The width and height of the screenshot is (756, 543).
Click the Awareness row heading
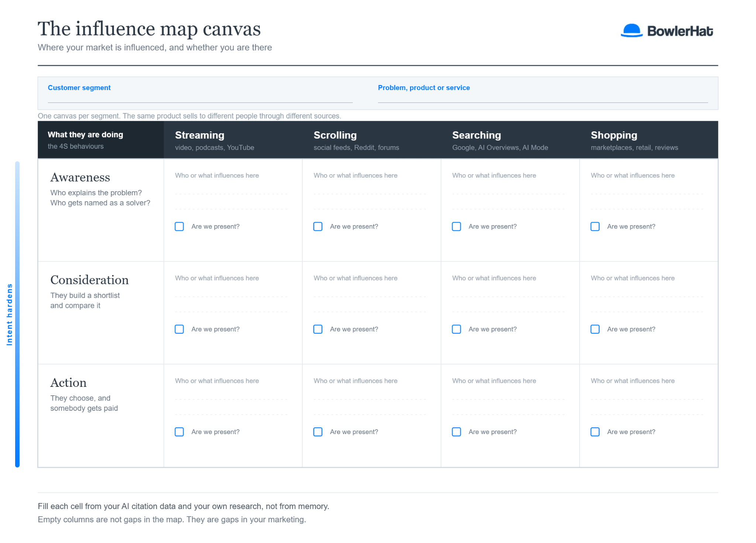coord(80,177)
